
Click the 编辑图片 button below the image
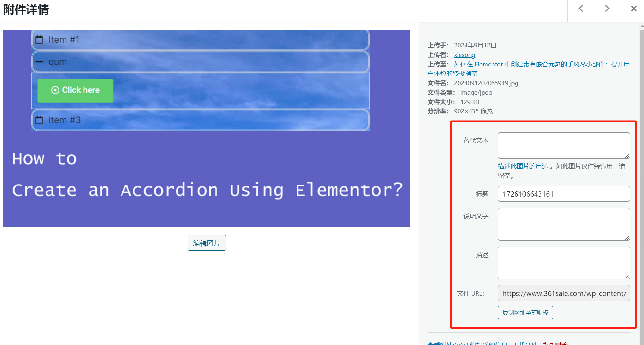[x=207, y=243]
